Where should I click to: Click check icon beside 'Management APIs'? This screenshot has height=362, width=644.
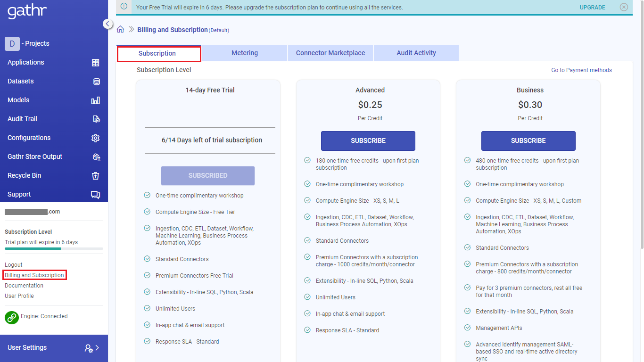pyautogui.click(x=468, y=328)
